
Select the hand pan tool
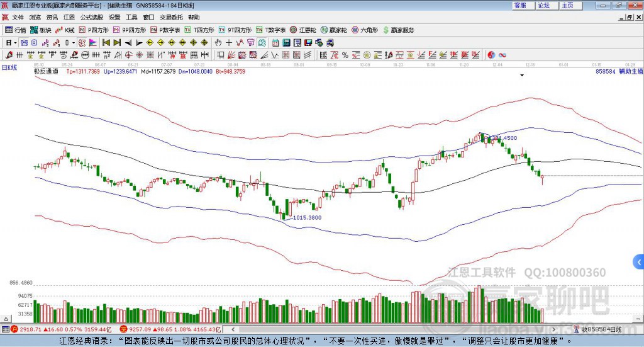[218, 43]
